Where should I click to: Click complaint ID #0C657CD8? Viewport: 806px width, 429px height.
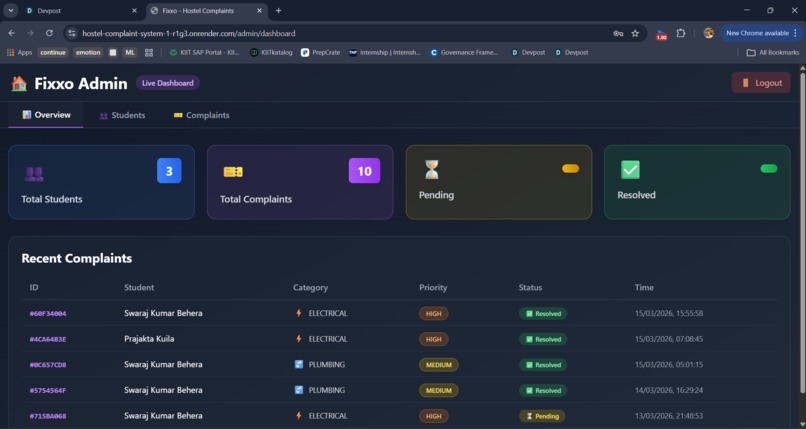click(x=48, y=365)
